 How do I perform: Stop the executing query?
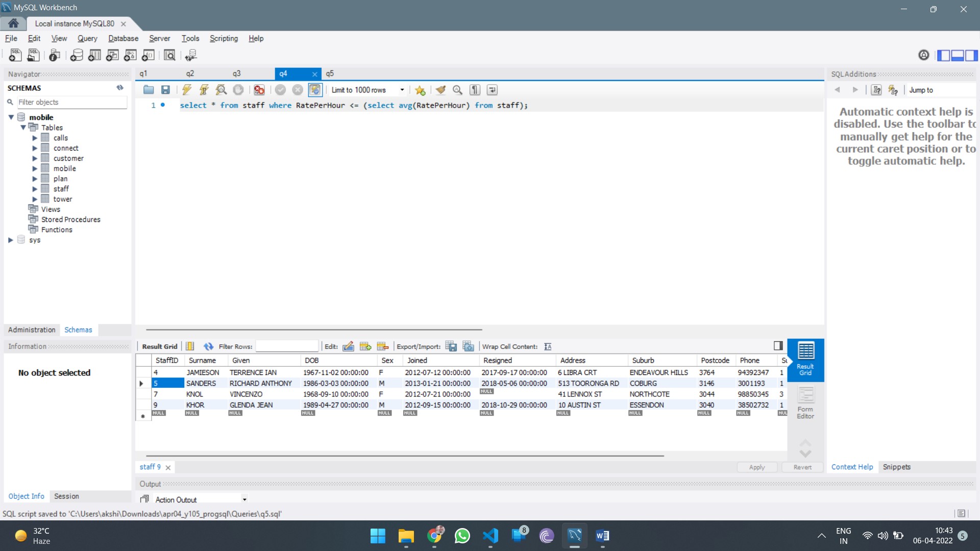pos(238,90)
